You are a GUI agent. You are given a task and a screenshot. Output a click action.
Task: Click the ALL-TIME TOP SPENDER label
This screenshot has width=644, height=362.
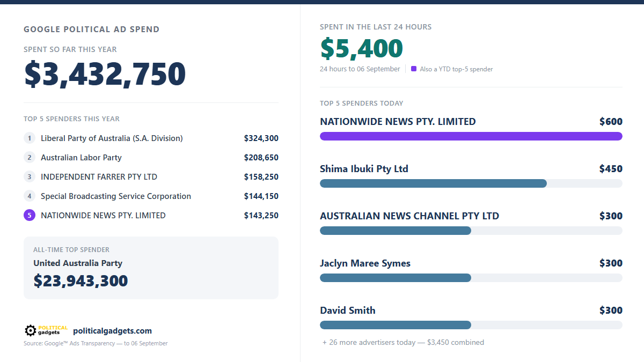(71, 250)
